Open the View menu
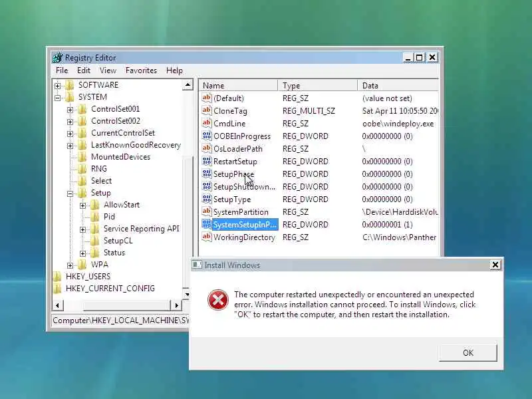 [108, 70]
